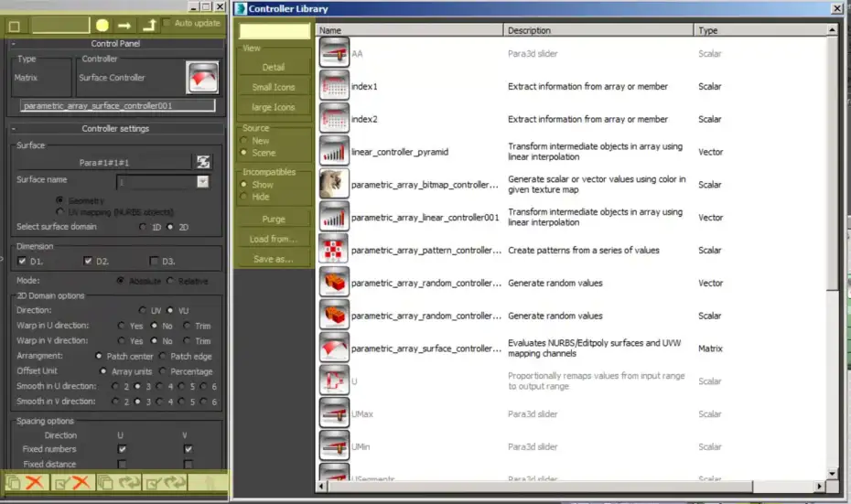The width and height of the screenshot is (851, 504).
Task: Select Trim for Warp in V direction
Action: 187,340
